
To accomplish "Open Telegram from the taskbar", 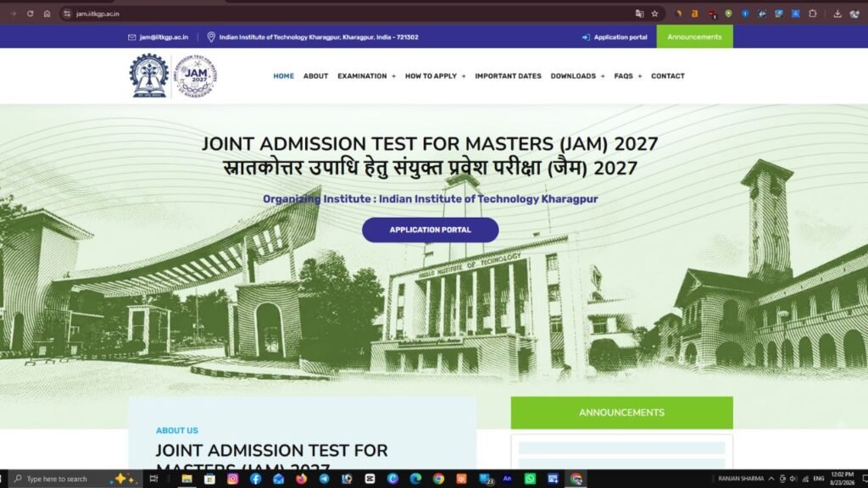I will [x=324, y=479].
